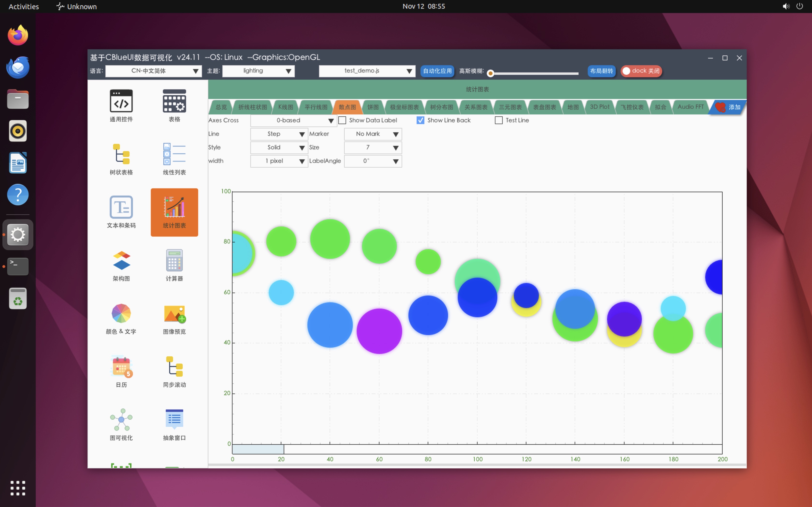Open the 图像预览 image preview icon

click(x=174, y=314)
